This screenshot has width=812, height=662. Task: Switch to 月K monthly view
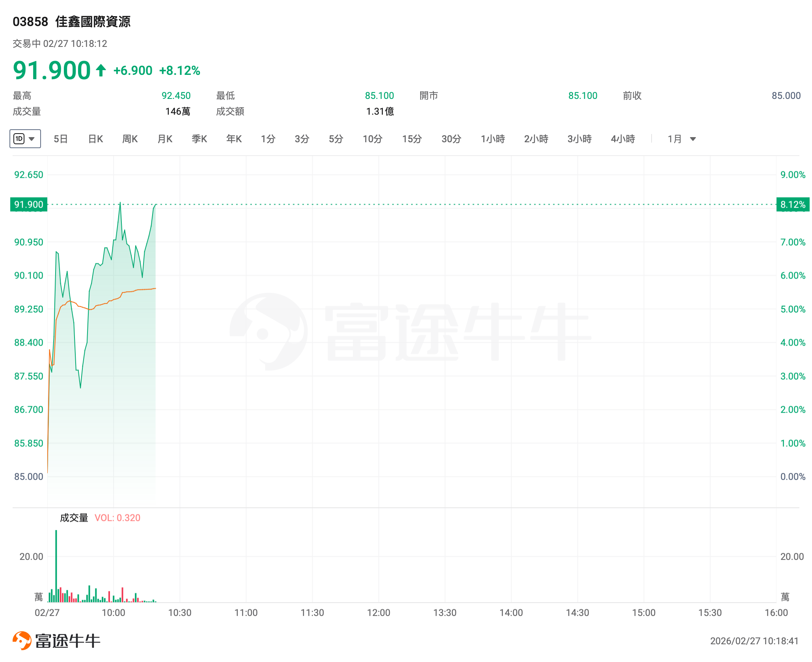coord(165,139)
